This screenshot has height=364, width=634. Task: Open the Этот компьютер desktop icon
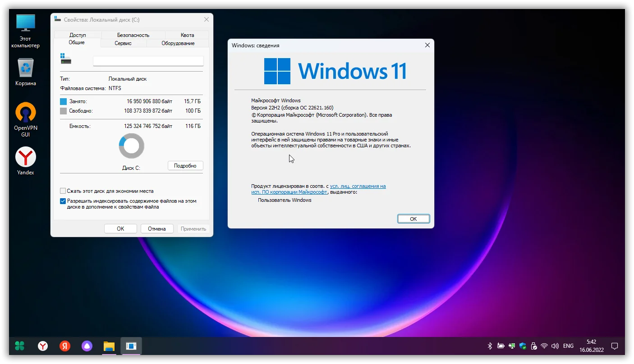26,31
